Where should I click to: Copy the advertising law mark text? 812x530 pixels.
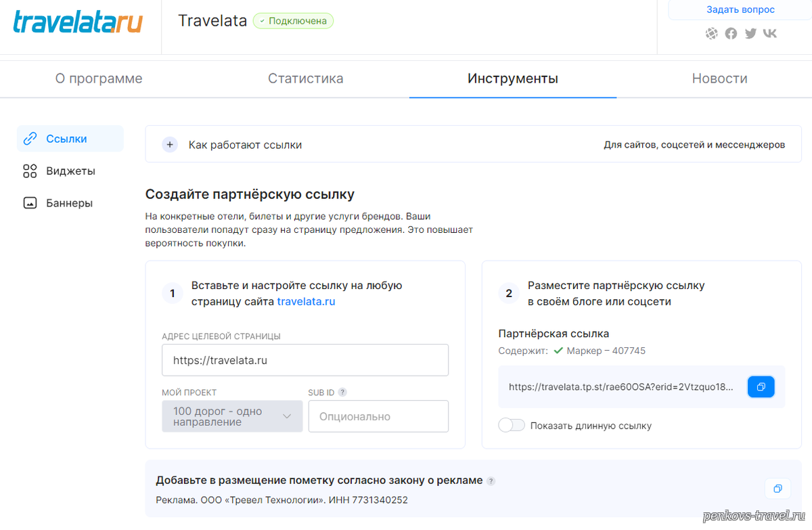777,489
